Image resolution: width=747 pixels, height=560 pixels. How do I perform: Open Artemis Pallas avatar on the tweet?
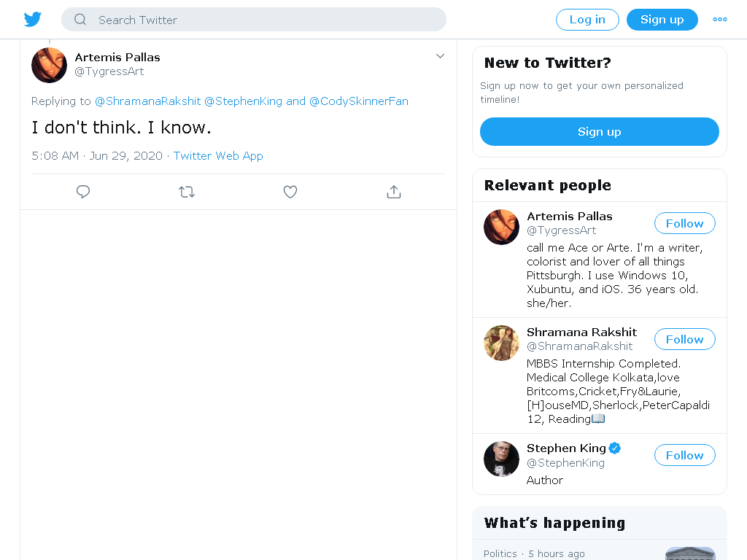click(x=49, y=65)
